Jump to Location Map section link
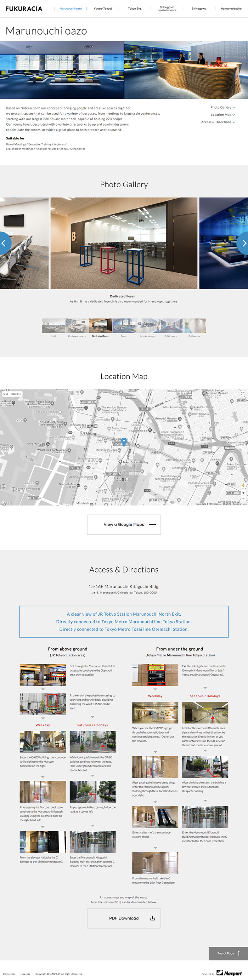 [223, 114]
